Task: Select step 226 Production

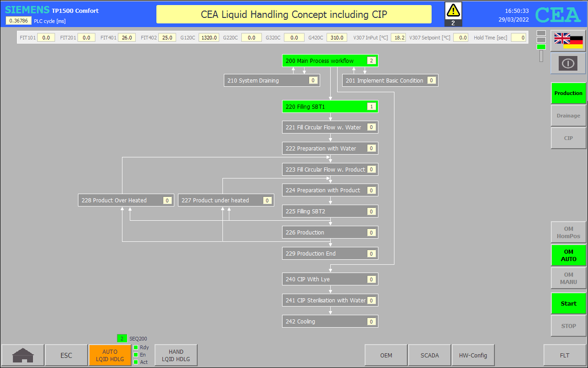Action: 330,232
